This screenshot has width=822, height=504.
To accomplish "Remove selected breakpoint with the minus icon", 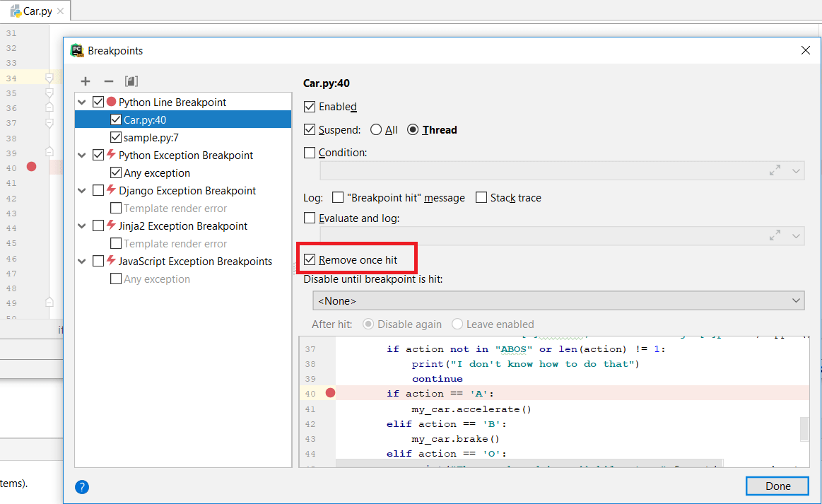I will click(109, 81).
